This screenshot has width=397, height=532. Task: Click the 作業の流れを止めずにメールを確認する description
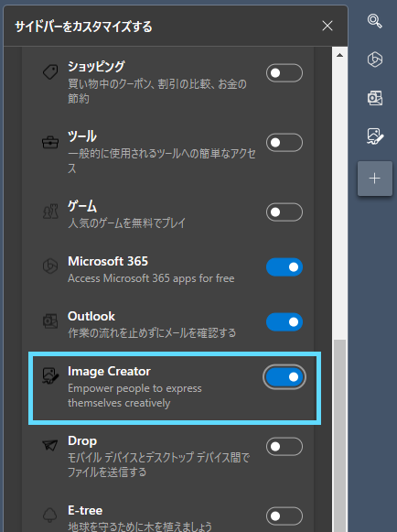click(x=152, y=333)
